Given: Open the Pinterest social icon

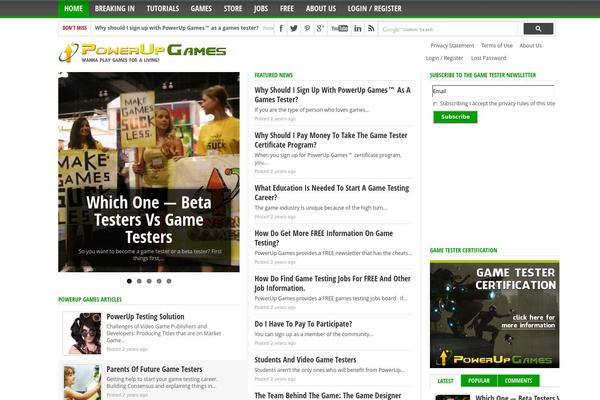Looking at the screenshot, I should tap(307, 29).
